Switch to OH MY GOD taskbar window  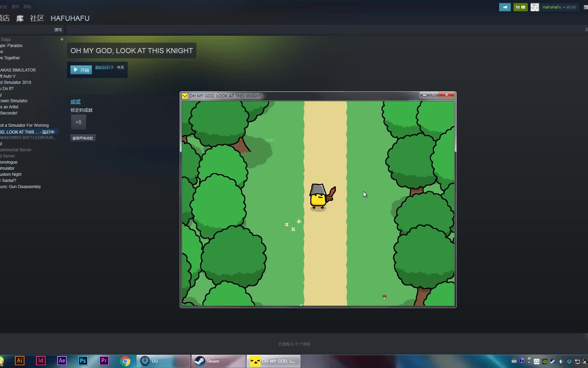[274, 361]
